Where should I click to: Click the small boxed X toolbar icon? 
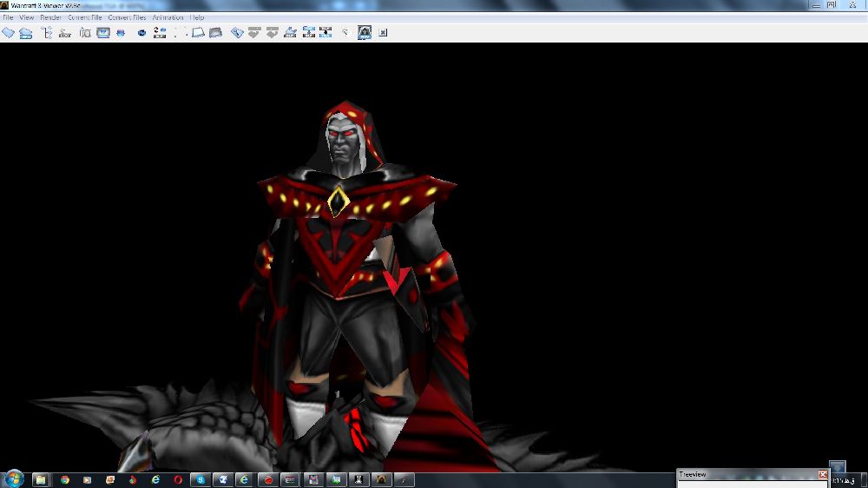(383, 33)
